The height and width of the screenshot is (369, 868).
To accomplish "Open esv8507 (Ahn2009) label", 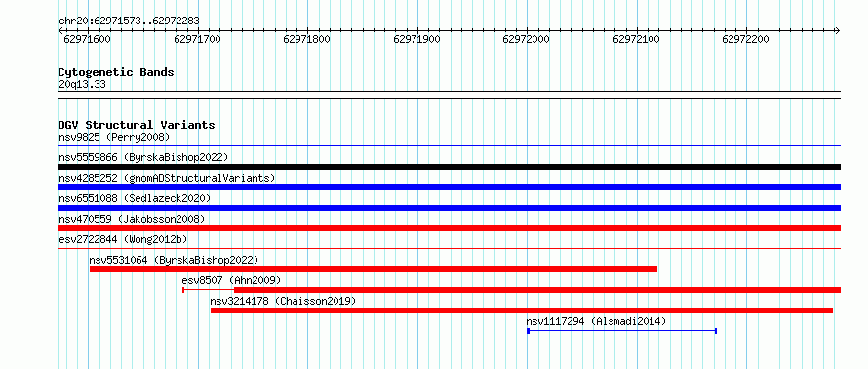I will click(231, 280).
